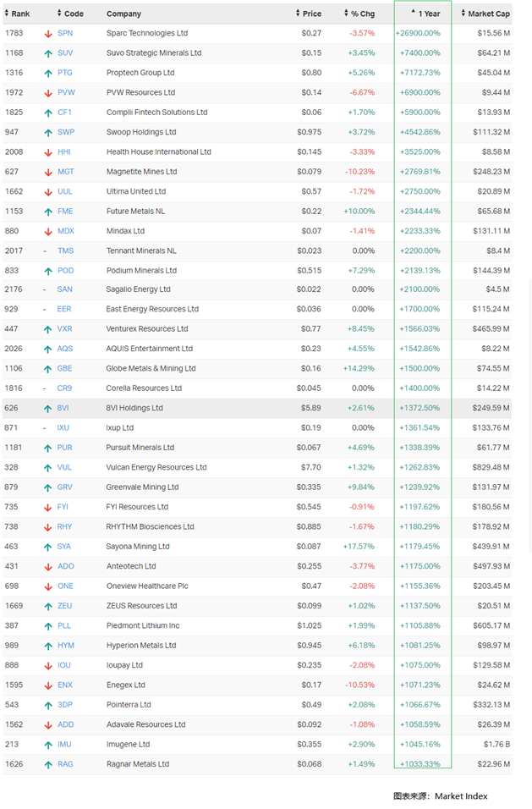Open MGT stock code link
Image resolution: width=532 pixels, height=809 pixels.
(65, 171)
